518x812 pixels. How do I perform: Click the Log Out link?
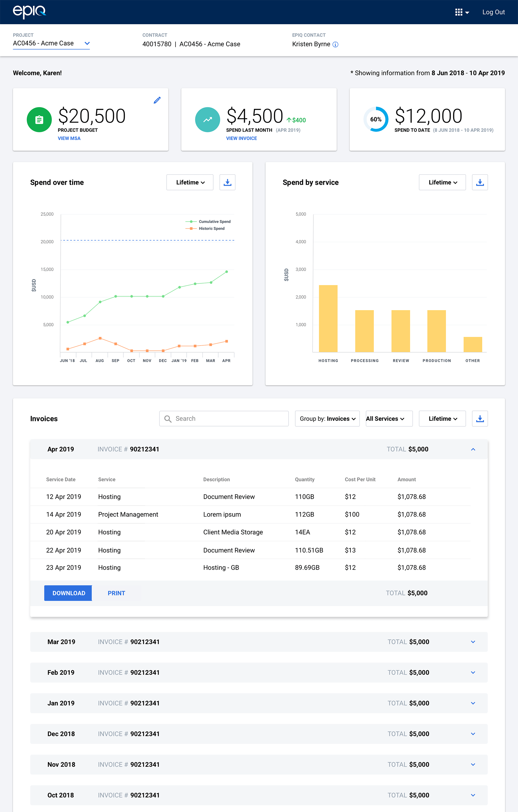pyautogui.click(x=493, y=12)
